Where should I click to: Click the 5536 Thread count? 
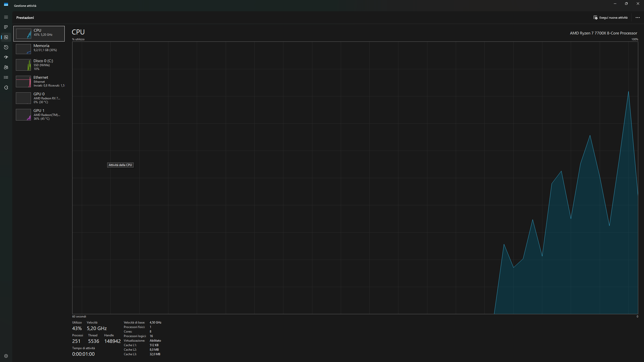[x=94, y=341]
